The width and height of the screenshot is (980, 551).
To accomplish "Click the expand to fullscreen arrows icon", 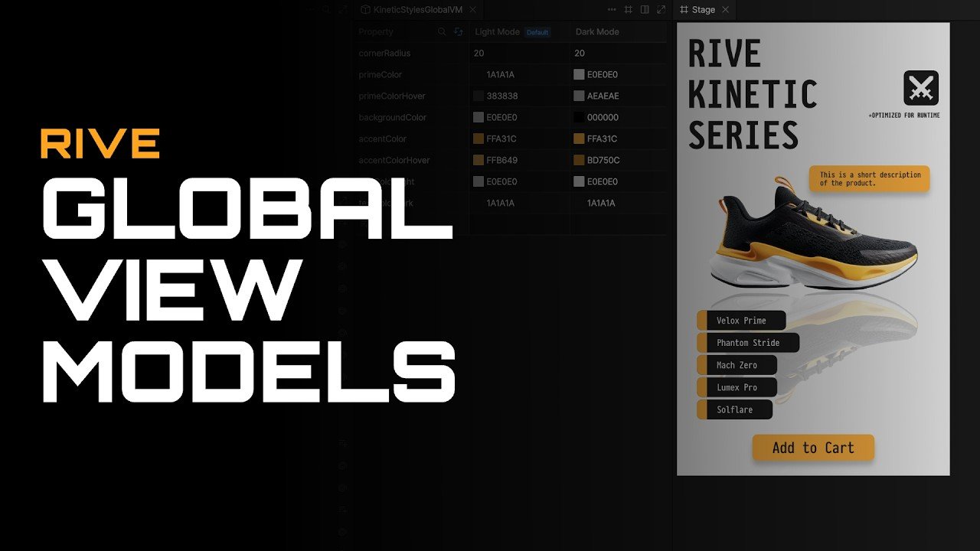I will click(x=661, y=10).
